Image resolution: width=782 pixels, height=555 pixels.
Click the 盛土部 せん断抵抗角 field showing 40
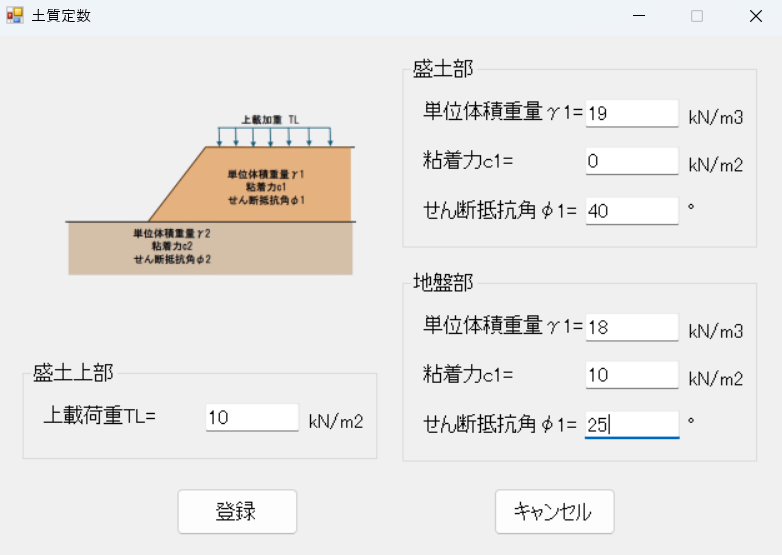point(632,210)
